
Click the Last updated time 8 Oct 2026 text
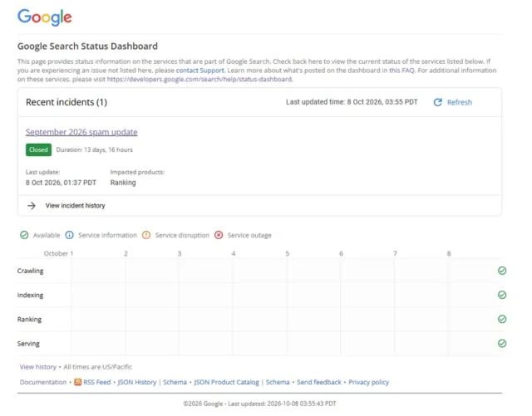[x=352, y=102]
